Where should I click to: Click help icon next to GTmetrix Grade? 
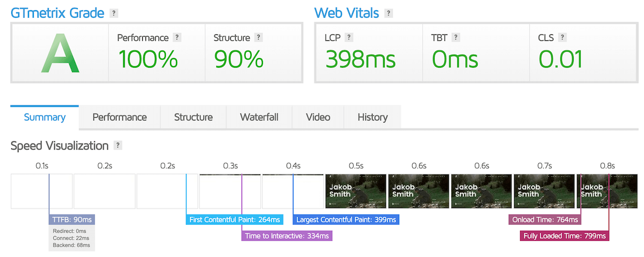click(x=113, y=13)
